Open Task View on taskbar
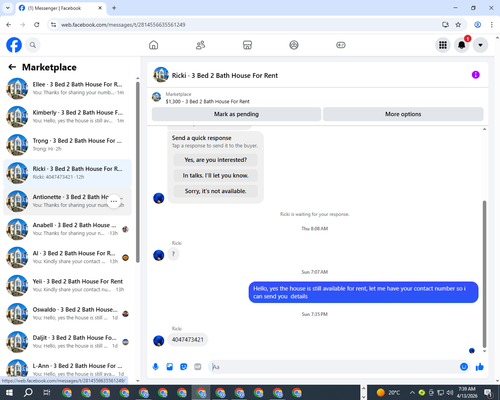500x400 pixels. pos(47,392)
